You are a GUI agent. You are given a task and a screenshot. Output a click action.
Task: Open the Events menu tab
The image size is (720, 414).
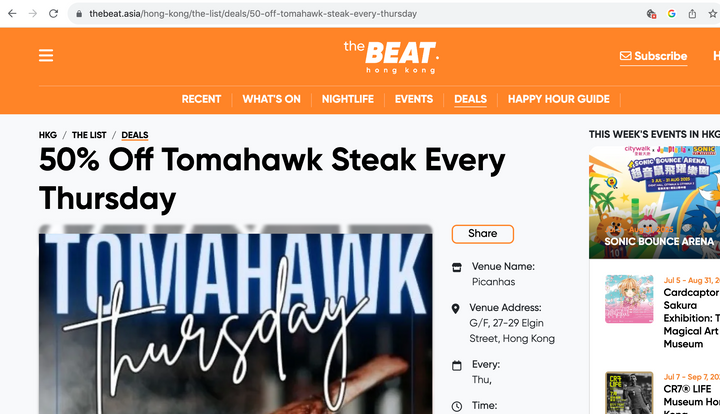(x=414, y=99)
